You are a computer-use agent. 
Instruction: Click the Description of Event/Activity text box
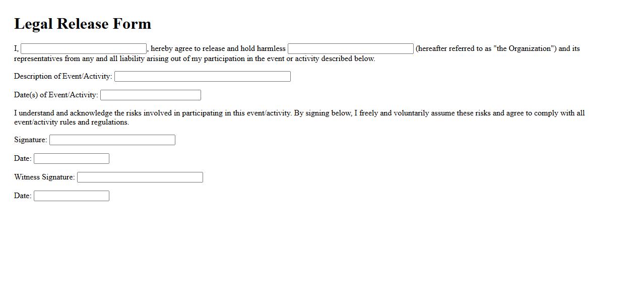tap(202, 77)
